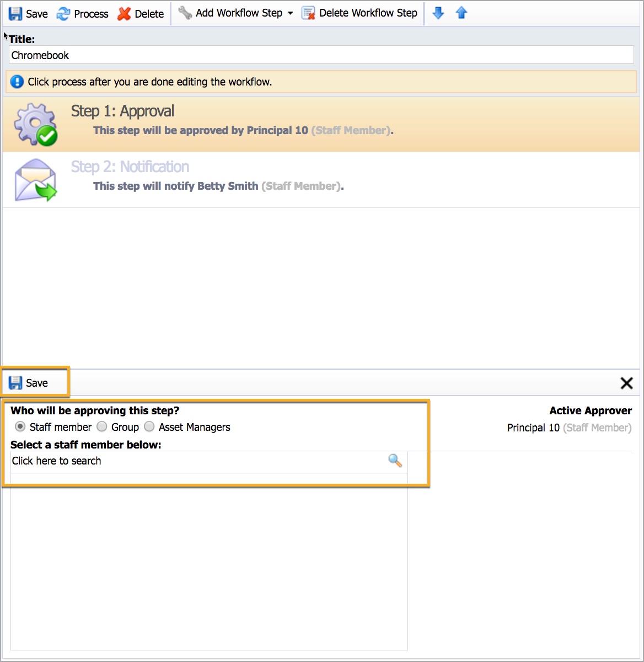This screenshot has width=644, height=662.
Task: Click the Active Approver heading
Action: [x=591, y=410]
